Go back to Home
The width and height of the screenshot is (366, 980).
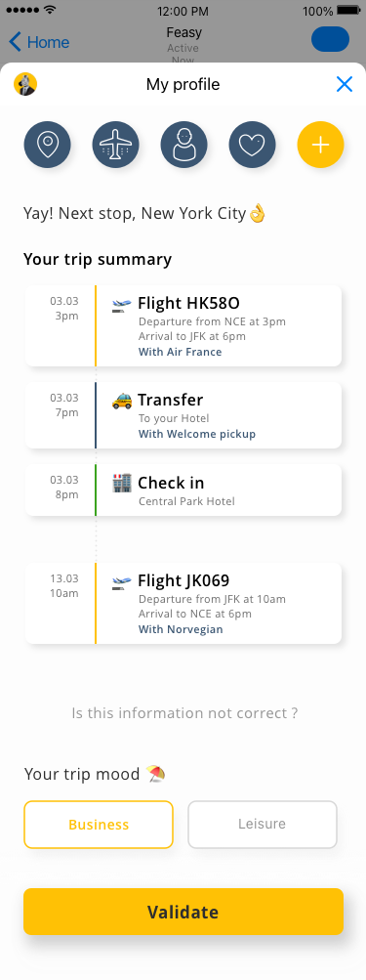tap(39, 42)
